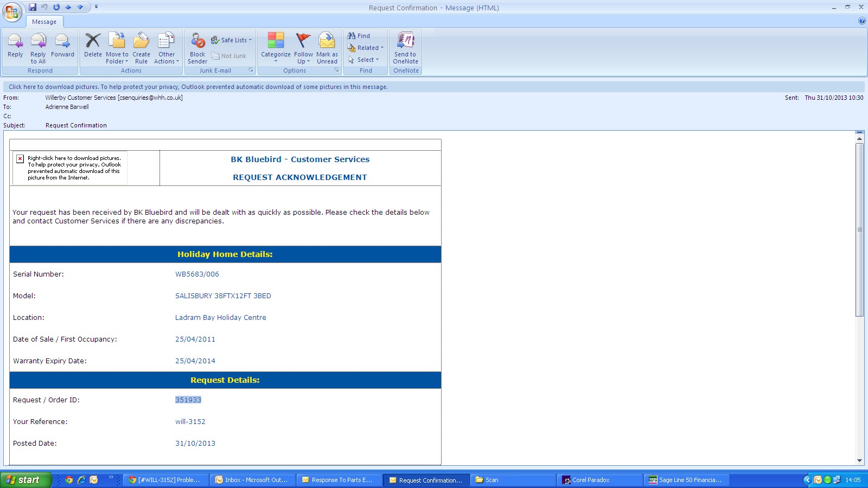Screen dimensions: 868x488
Task: Click the posted date 31/10/2013
Action: coord(195,443)
